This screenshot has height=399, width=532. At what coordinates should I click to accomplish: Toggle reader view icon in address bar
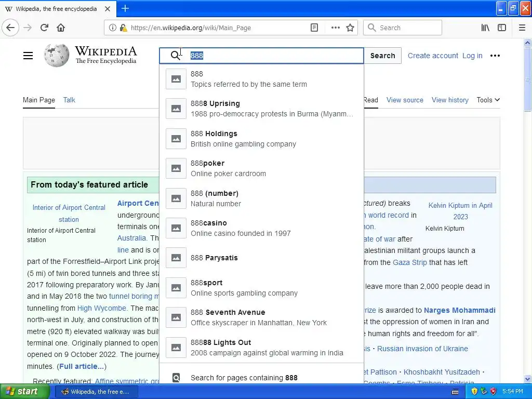(314, 28)
